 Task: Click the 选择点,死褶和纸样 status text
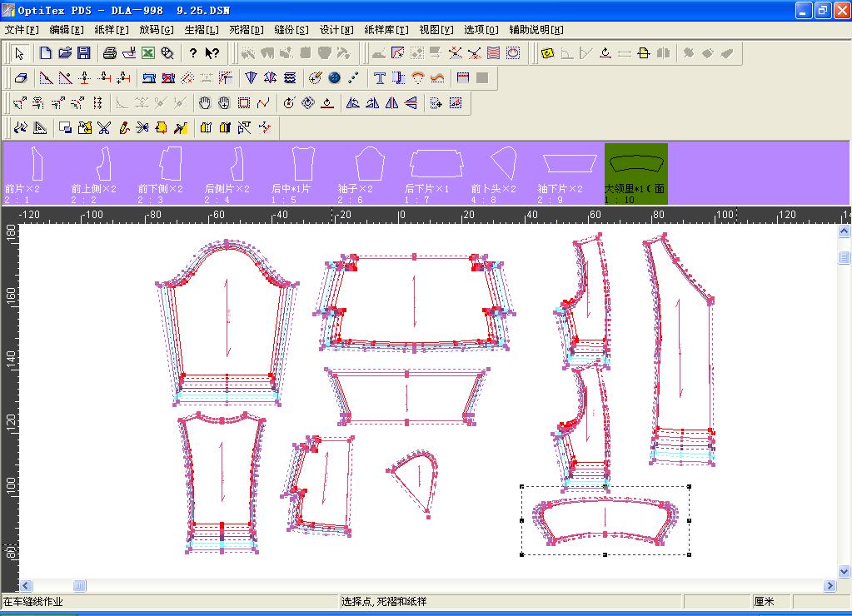[384, 601]
